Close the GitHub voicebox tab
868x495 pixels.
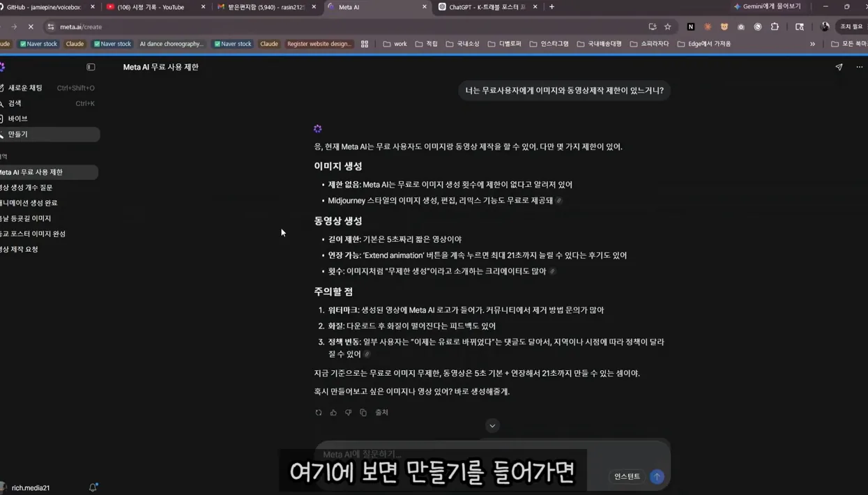click(x=93, y=7)
